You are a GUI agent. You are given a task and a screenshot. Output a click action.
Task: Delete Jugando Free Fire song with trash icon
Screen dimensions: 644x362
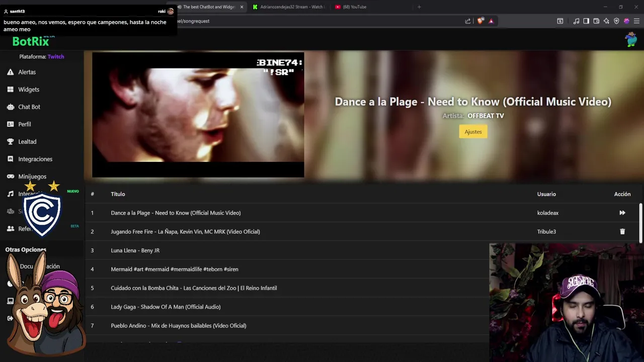[x=622, y=232]
